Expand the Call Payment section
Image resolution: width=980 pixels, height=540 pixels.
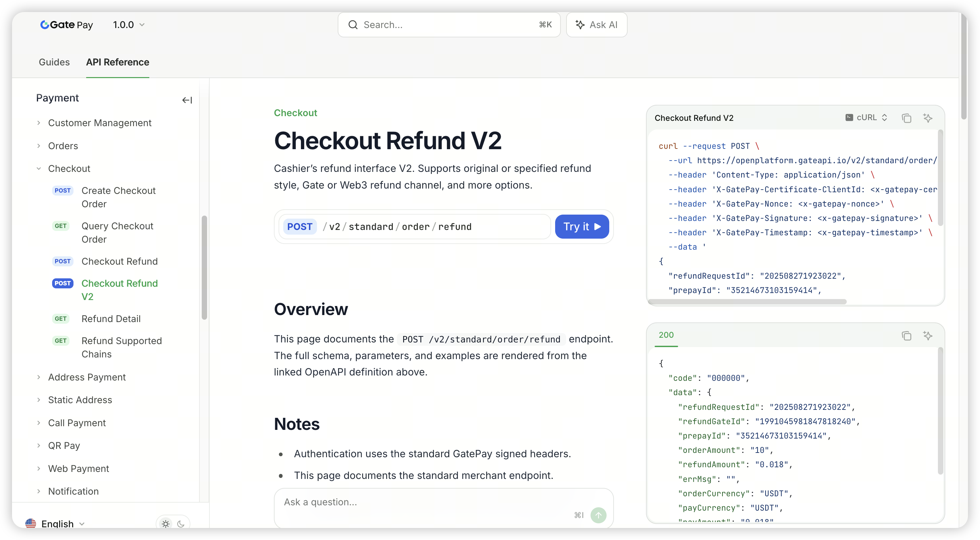pos(77,423)
